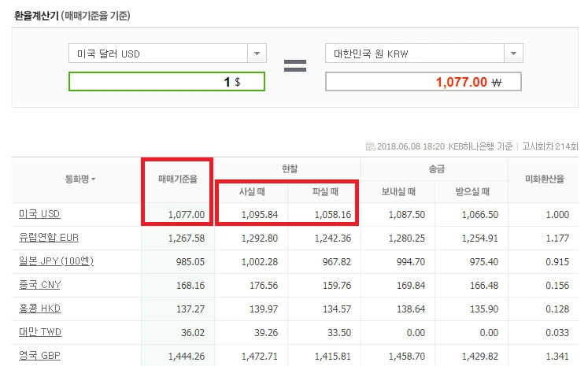This screenshot has height=366, width=588.
Task: Click the 매매기준율 column header
Action: click(x=177, y=179)
